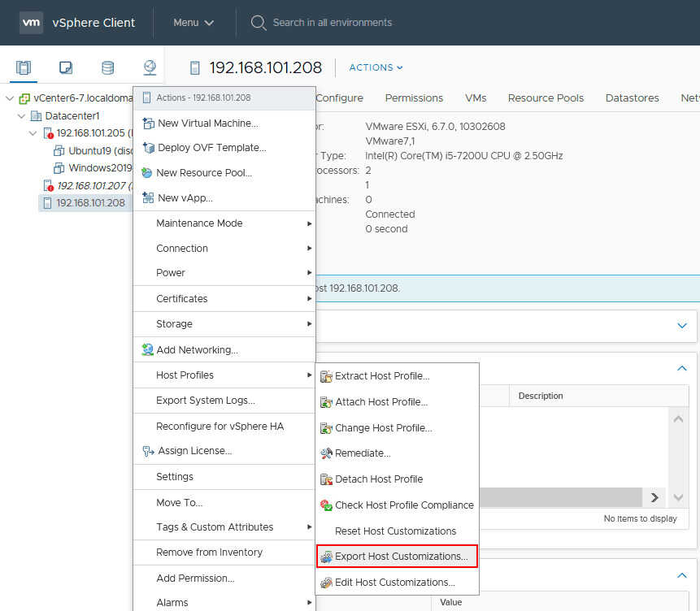This screenshot has height=611, width=700.
Task: Click vCenter6-7 server icon in tree
Action: point(24,98)
